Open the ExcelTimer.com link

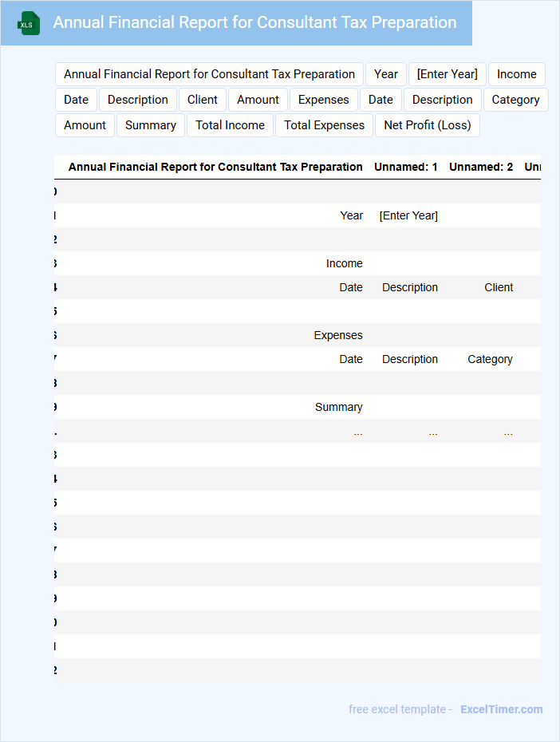click(501, 709)
